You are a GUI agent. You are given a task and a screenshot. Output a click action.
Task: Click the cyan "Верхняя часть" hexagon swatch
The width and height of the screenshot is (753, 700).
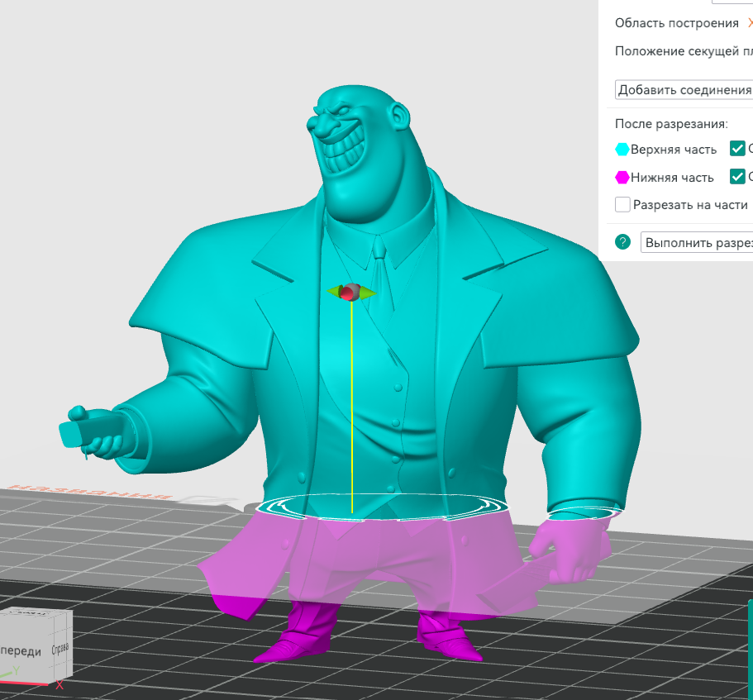[x=622, y=150]
